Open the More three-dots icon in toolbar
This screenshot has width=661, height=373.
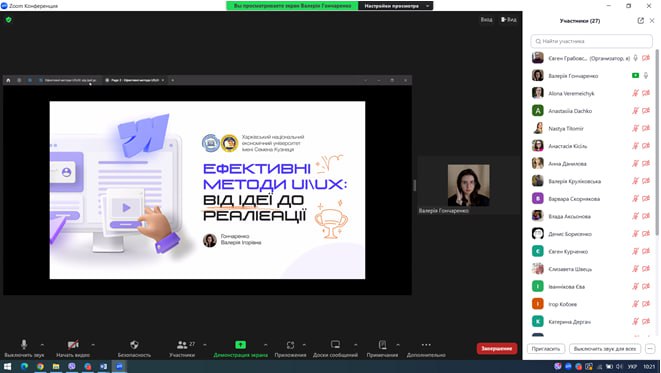pos(426,345)
